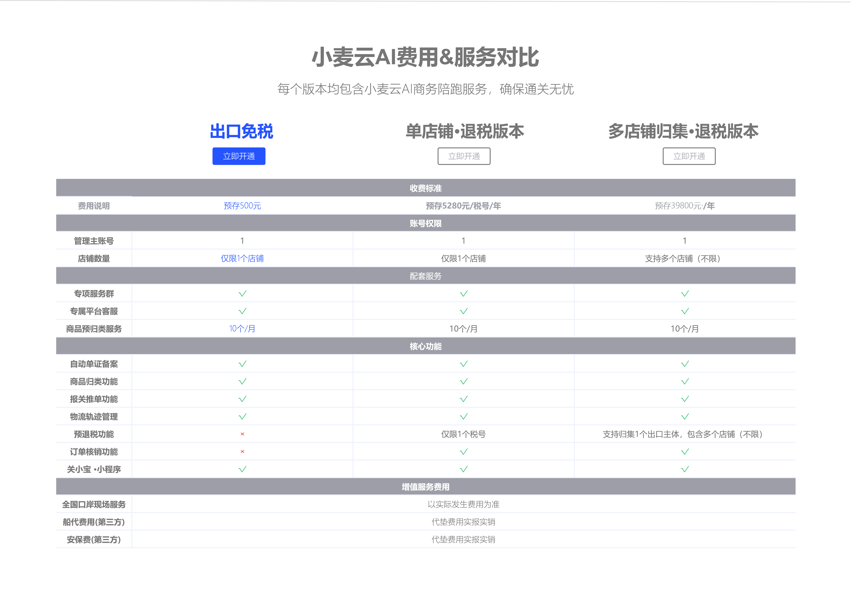Click 自动单证备案 checkmark in 出口免税 column

(x=242, y=364)
